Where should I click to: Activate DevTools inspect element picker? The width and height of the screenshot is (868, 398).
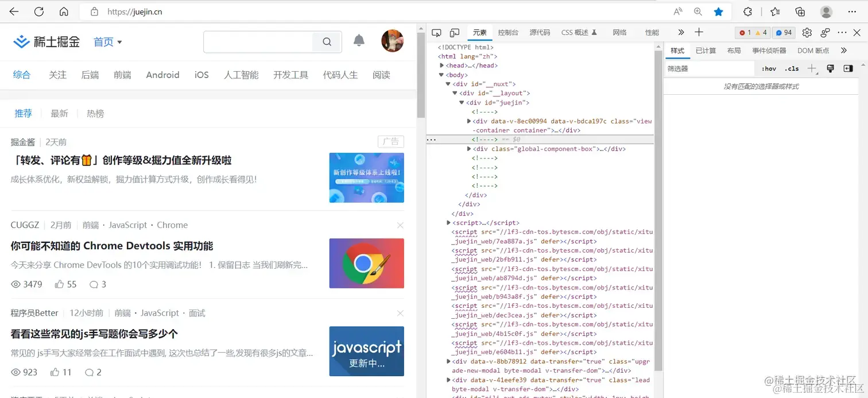pyautogui.click(x=436, y=33)
